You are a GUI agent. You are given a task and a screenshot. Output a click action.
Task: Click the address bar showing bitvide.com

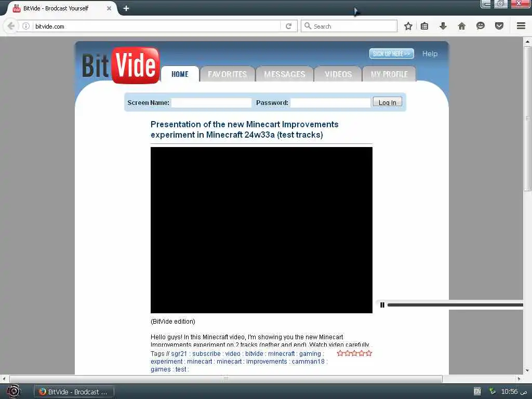156,26
